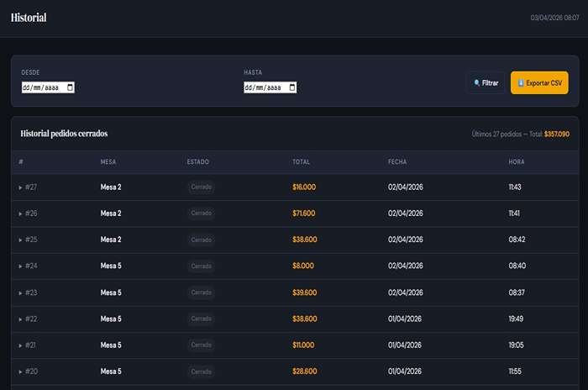Expand order #23 row arrow
Screen dimensions: 588x390
(21, 293)
